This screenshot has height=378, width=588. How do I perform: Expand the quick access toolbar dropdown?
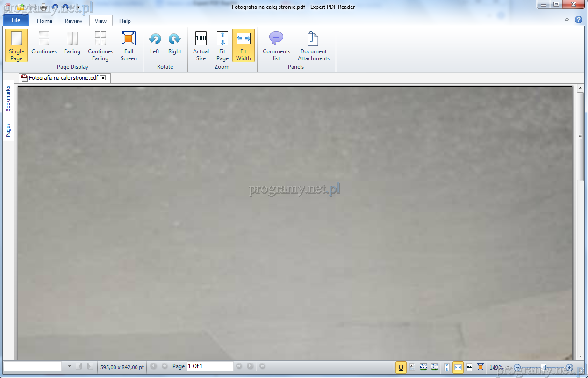click(x=78, y=7)
